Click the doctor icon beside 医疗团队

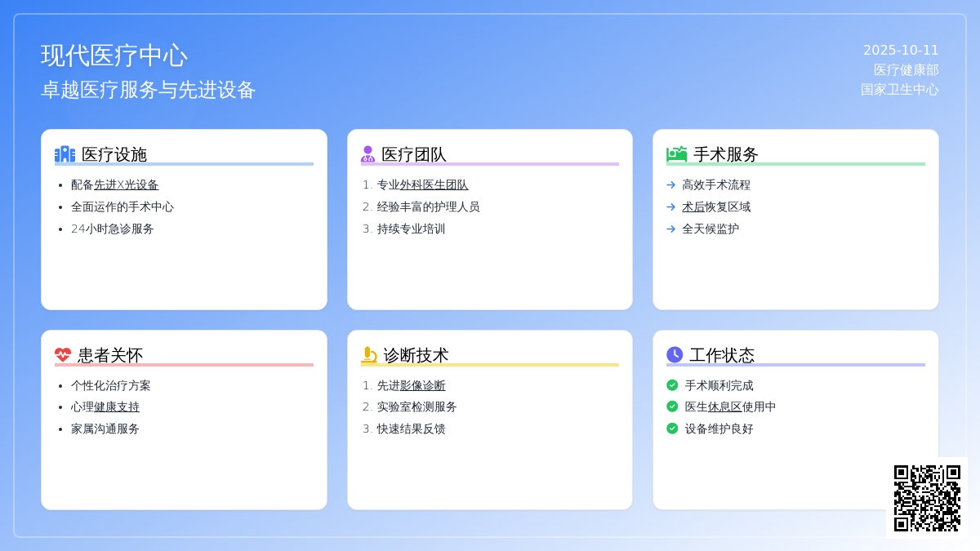pyautogui.click(x=367, y=154)
